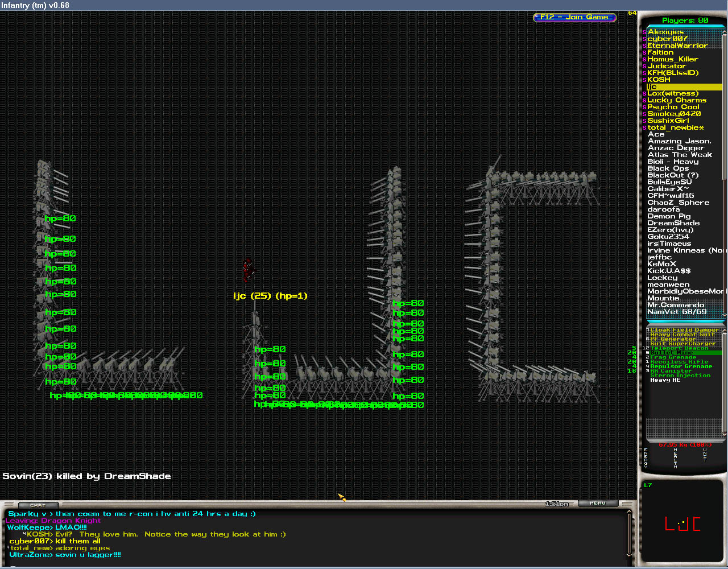This screenshot has width=728, height=569.
Task: Choose the Frag Grenade item
Action: coord(673,357)
